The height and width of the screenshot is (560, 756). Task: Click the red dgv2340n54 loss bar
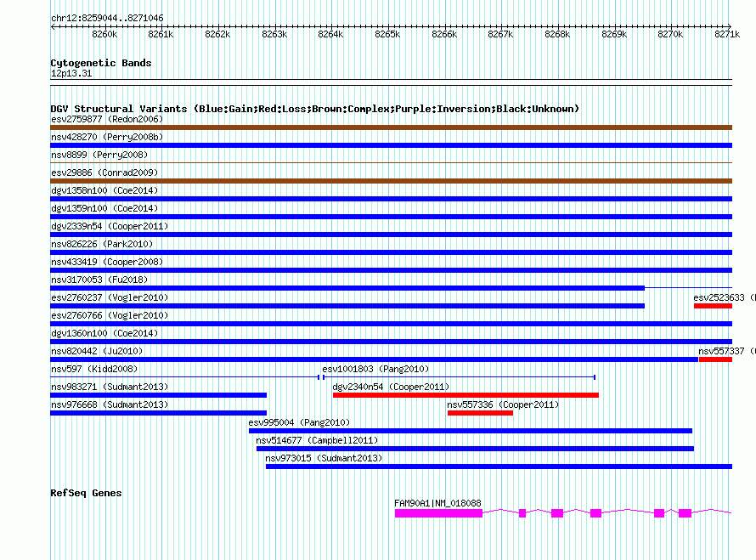click(x=465, y=395)
